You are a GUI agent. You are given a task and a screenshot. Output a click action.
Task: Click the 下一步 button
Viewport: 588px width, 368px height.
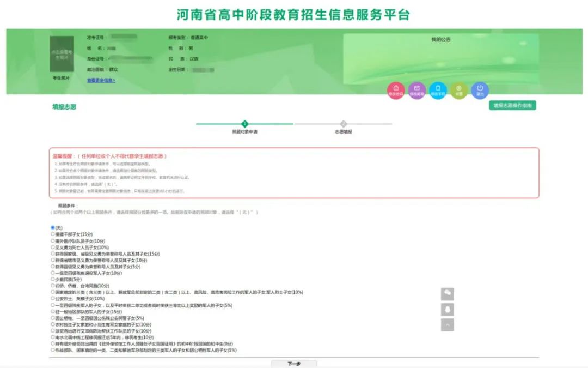coord(294,364)
